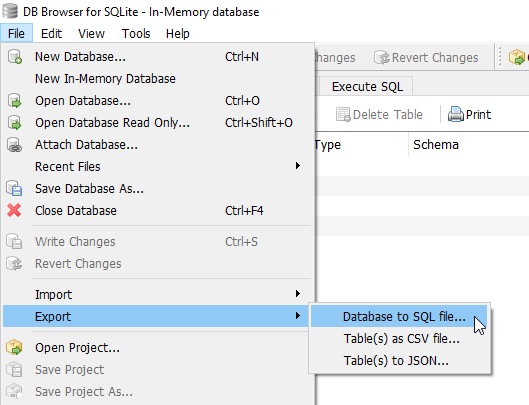Viewport: 529px width, 405px height.
Task: Open the Export submenu entry
Action: click(157, 316)
